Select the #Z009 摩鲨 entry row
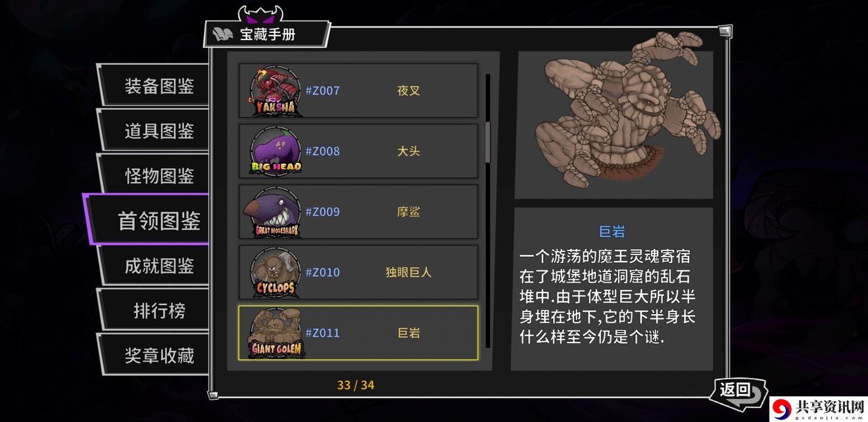Image resolution: width=868 pixels, height=422 pixels. pyautogui.click(x=358, y=212)
